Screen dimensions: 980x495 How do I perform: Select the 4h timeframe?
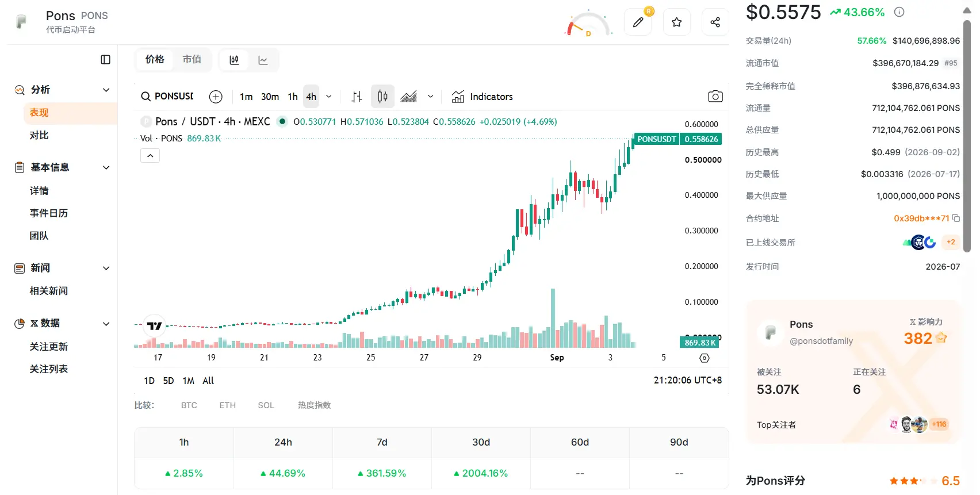point(311,97)
